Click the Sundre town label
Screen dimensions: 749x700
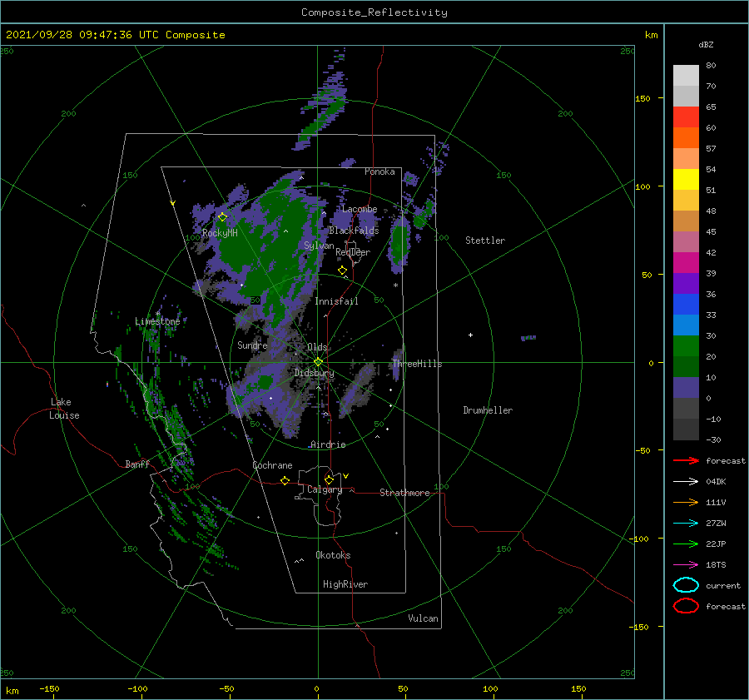[x=252, y=345]
